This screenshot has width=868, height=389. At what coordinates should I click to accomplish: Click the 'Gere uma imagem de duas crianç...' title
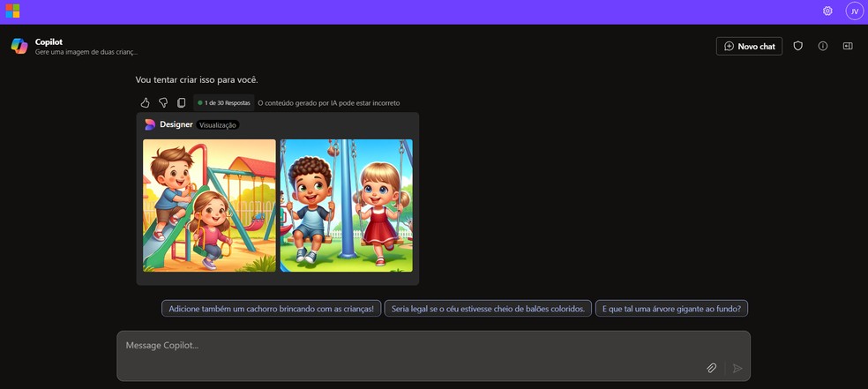point(86,52)
